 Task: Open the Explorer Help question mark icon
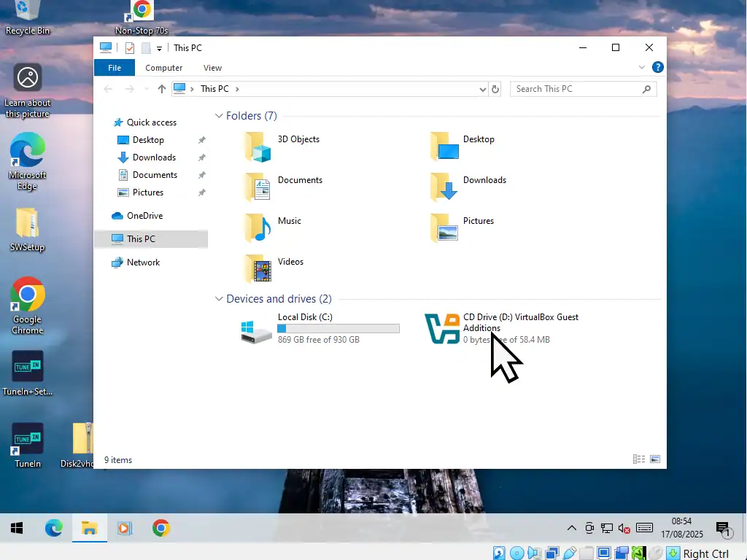point(657,67)
